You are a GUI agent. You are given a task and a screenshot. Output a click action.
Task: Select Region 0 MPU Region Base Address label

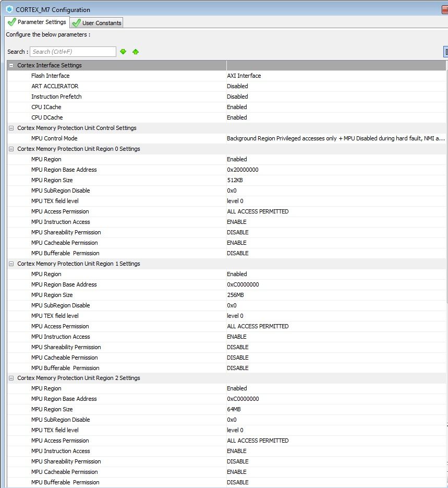point(64,170)
